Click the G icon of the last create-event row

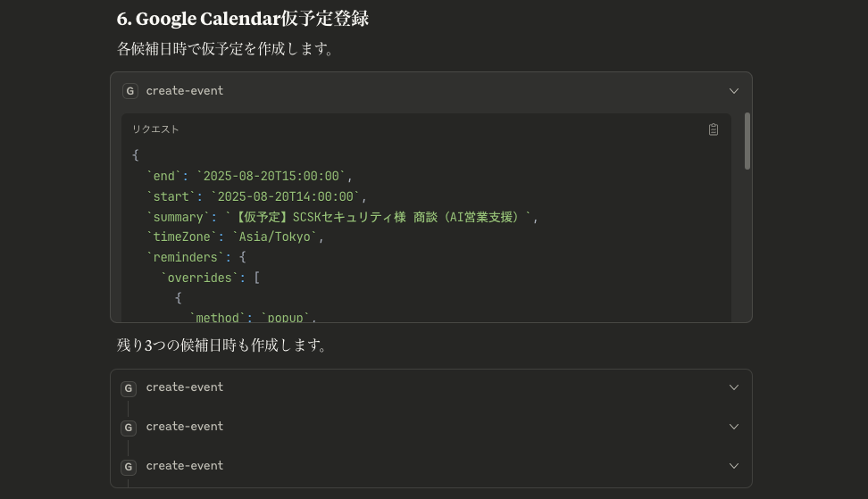click(129, 467)
